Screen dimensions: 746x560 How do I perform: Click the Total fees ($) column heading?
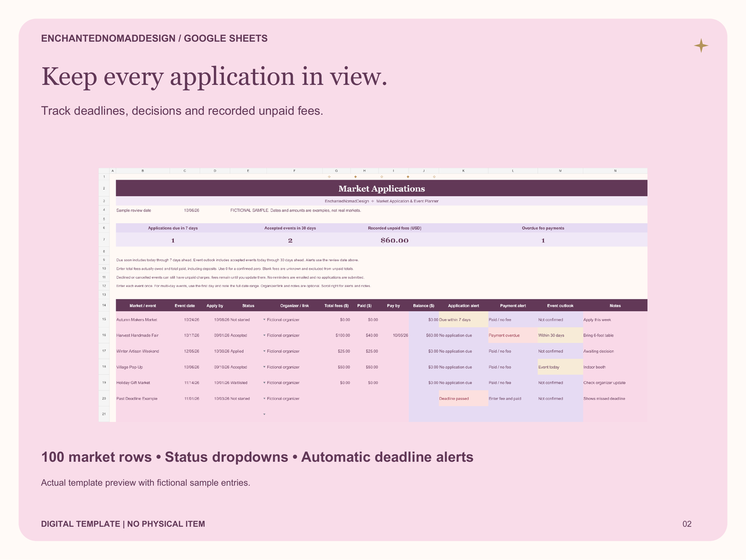coord(336,306)
